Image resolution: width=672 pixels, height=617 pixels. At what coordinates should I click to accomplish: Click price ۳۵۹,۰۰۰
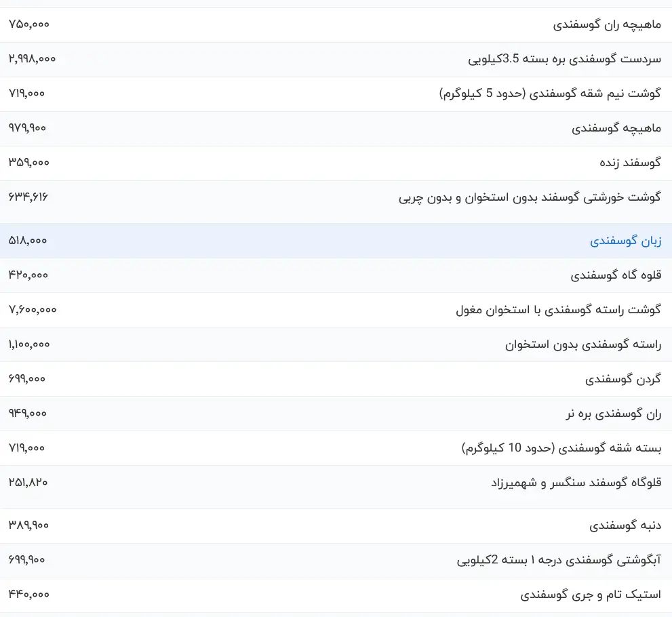(x=28, y=163)
